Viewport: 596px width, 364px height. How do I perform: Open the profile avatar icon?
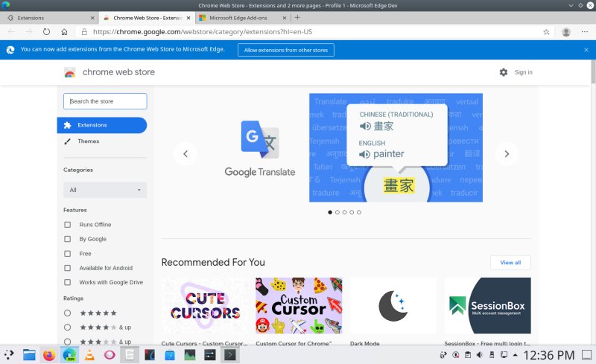pos(566,32)
